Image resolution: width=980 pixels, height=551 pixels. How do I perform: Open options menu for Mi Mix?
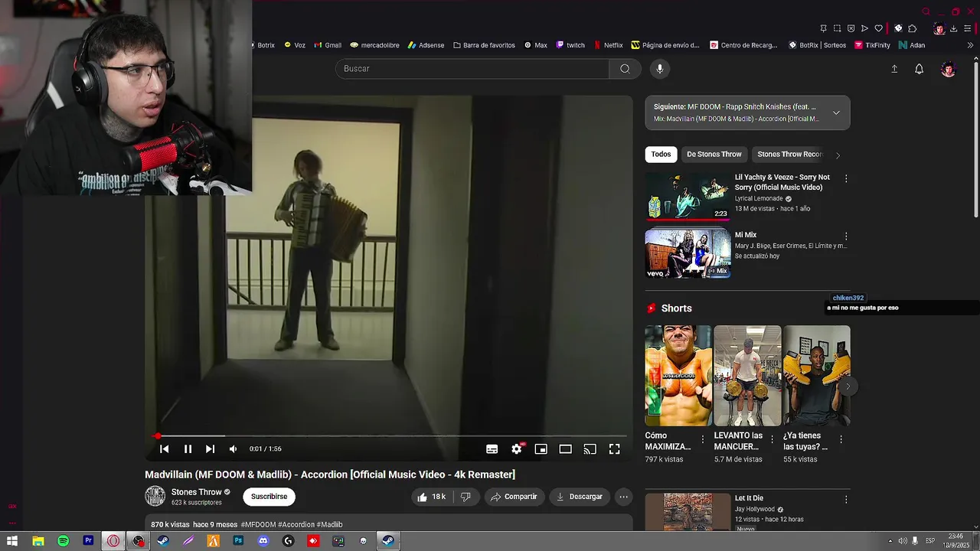point(846,236)
